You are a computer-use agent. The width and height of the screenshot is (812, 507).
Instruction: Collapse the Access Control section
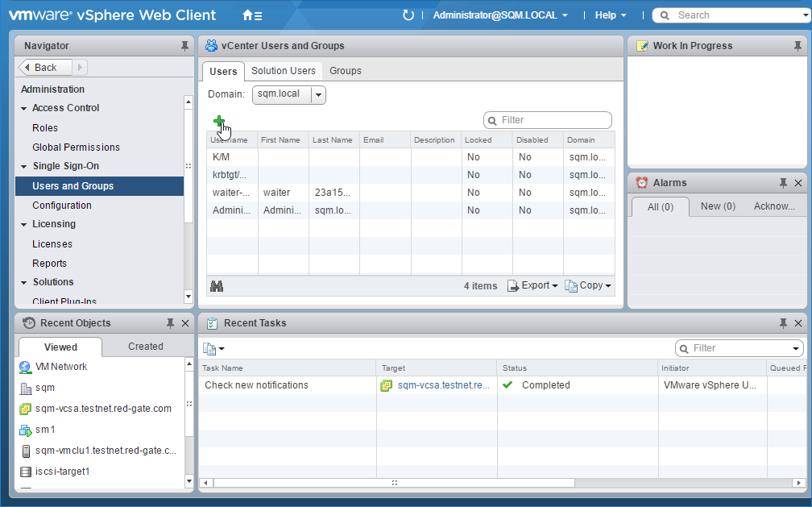click(x=24, y=109)
